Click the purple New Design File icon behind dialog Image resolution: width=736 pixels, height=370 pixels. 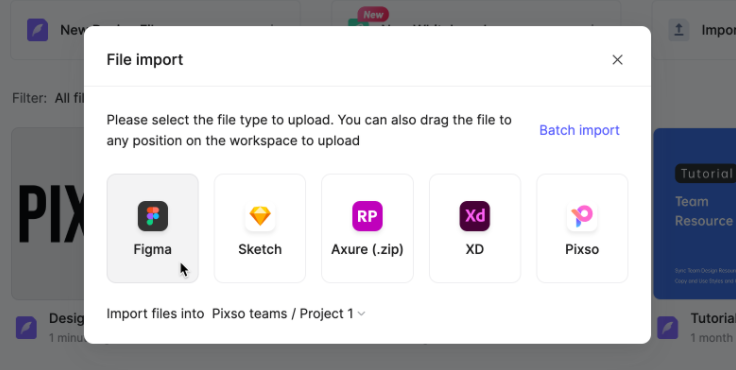pos(38,30)
